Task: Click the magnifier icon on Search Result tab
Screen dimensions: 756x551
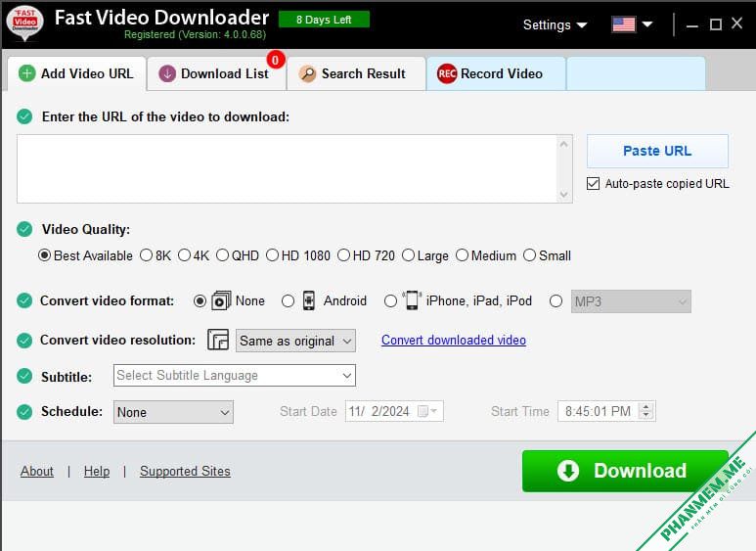Action: (307, 73)
